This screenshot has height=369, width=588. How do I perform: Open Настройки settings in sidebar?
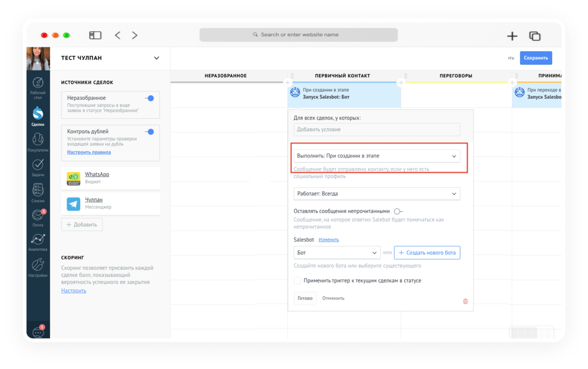[x=38, y=268]
